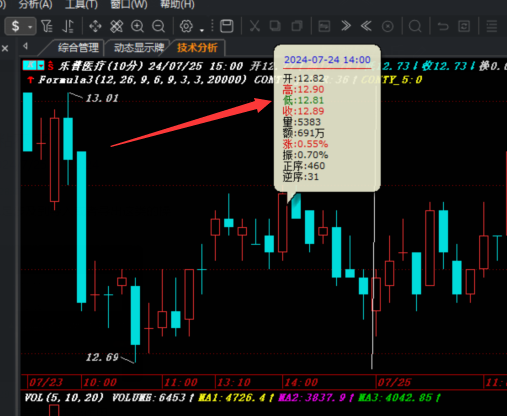Viewport: 507px width, 416px height.
Task: Switch to the 综合管理 tab
Action: coord(78,48)
